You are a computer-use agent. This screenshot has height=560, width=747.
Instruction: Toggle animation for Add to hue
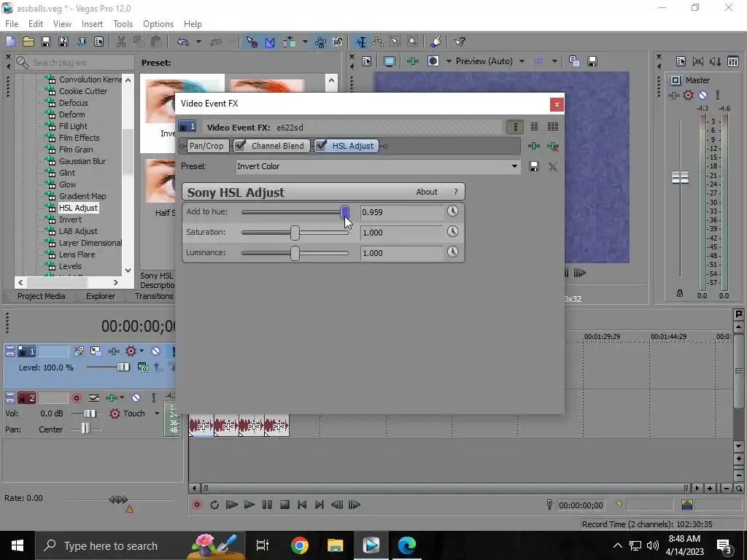coord(452,211)
